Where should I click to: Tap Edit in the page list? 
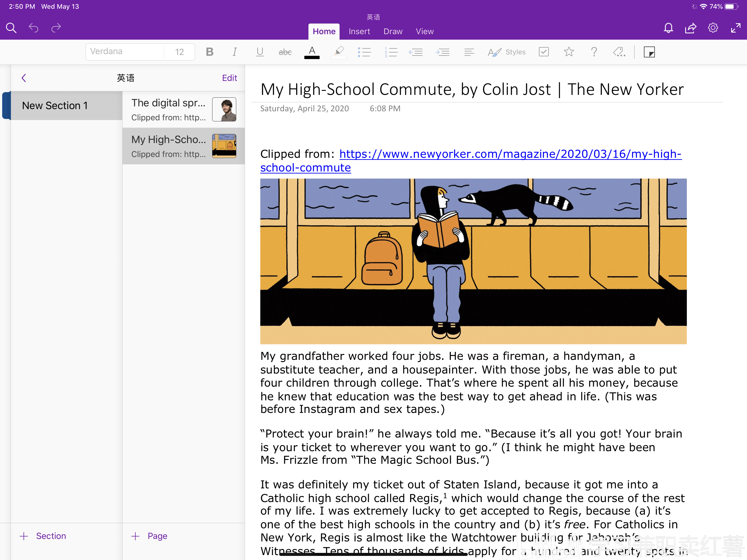229,78
